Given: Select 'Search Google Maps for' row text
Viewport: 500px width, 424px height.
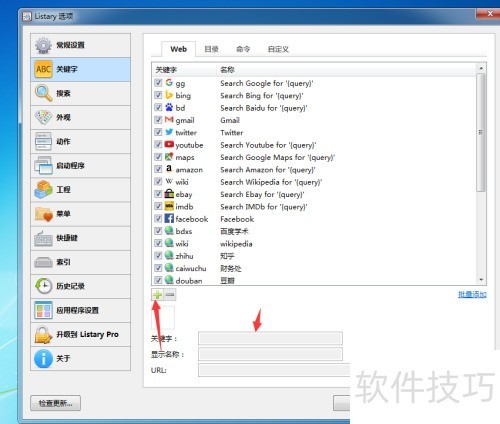Looking at the screenshot, I should pos(277,157).
